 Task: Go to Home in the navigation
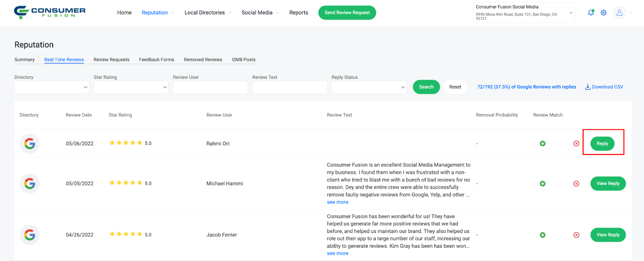point(124,12)
